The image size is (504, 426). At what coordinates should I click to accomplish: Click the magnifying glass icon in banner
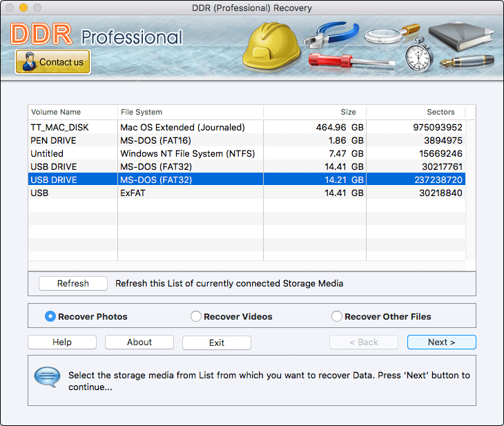[391, 34]
